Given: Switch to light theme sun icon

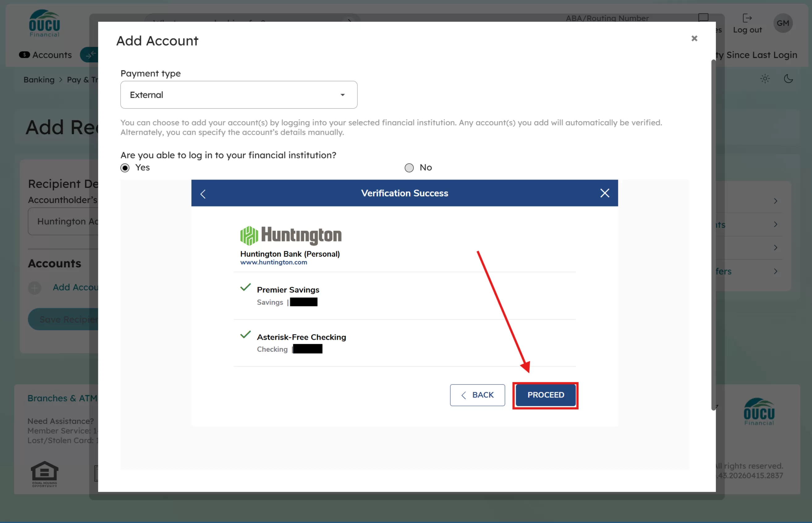Looking at the screenshot, I should pos(765,79).
